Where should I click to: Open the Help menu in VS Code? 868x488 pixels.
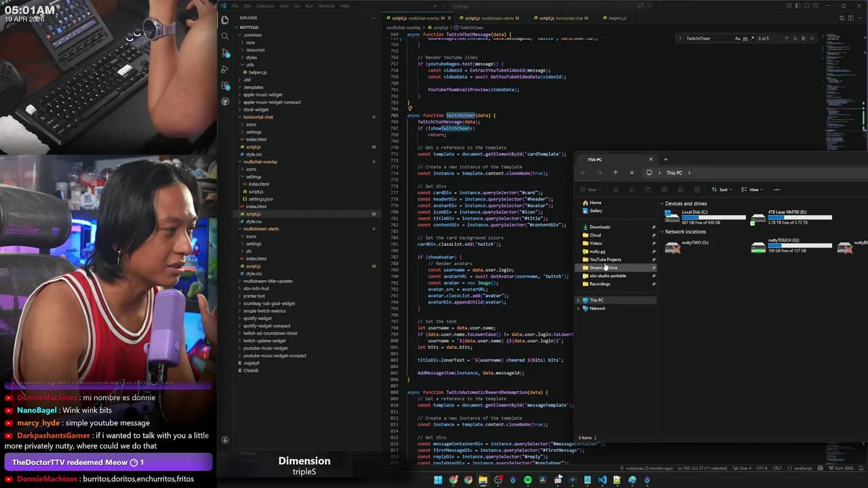(x=344, y=6)
